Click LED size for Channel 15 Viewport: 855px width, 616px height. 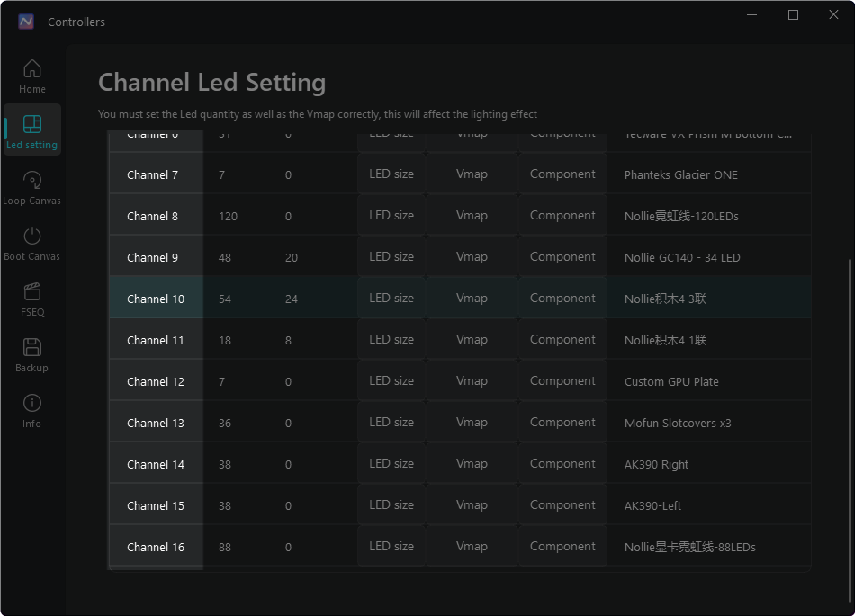[x=391, y=504]
